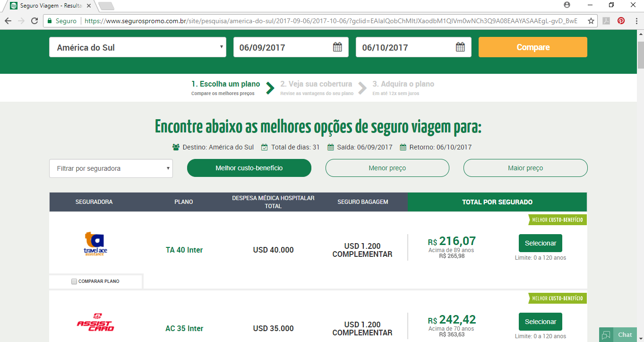Open the PDF extension icon
This screenshot has width=644, height=342.
(606, 21)
